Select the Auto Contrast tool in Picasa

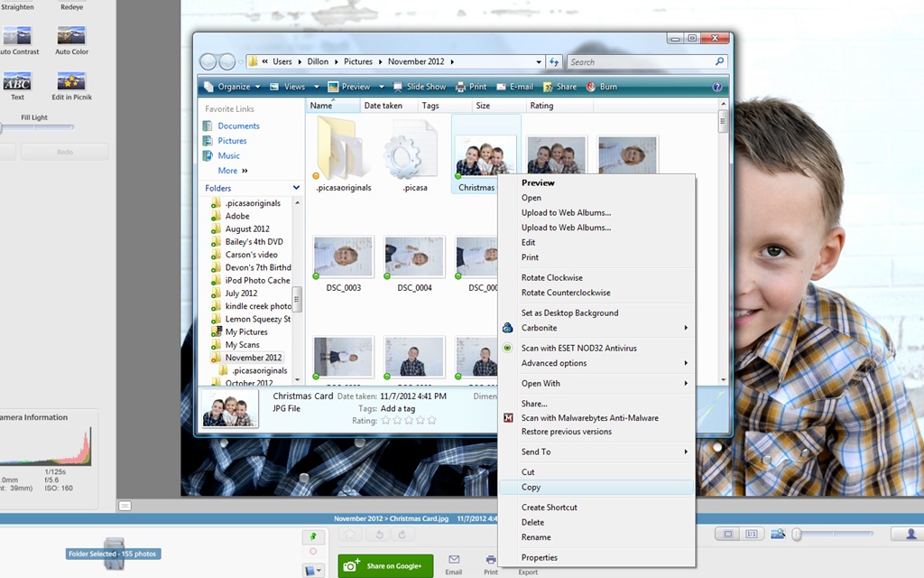(17, 41)
